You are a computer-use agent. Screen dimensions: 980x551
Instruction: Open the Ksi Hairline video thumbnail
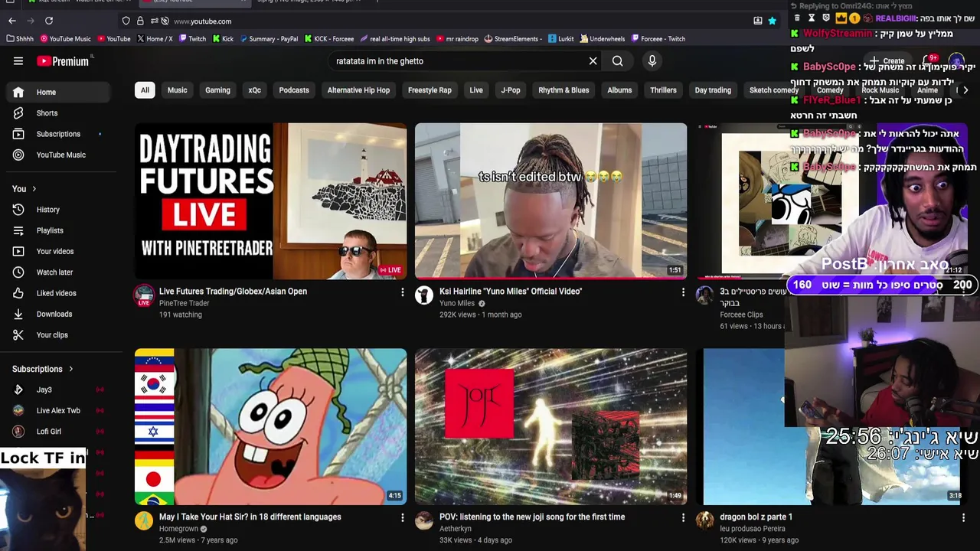click(550, 201)
